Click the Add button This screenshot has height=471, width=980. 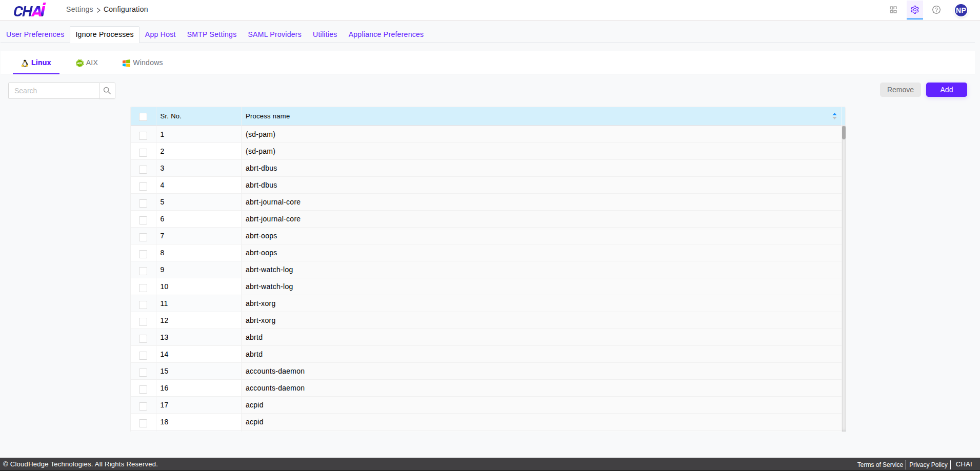pos(946,89)
